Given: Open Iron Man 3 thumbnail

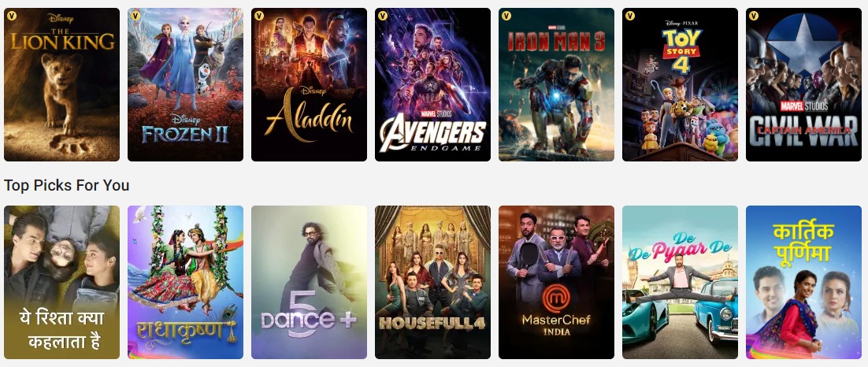Looking at the screenshot, I should coord(556,84).
